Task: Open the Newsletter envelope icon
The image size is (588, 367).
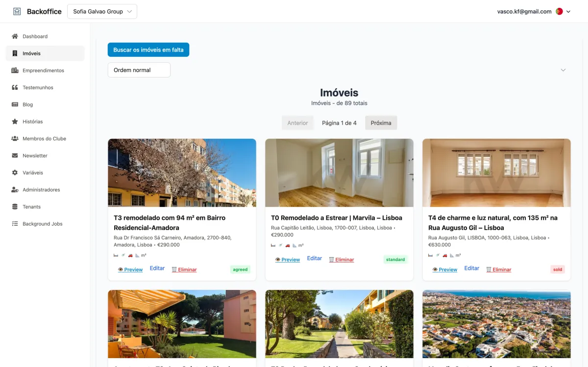Action: click(15, 156)
